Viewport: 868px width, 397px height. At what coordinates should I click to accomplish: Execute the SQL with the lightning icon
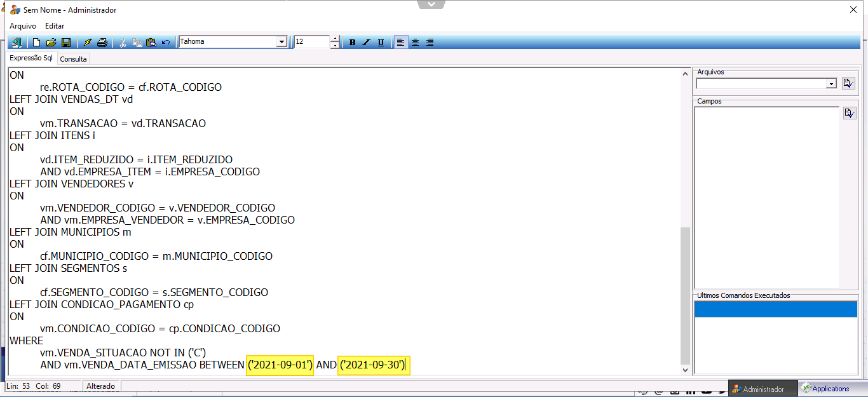tap(88, 43)
